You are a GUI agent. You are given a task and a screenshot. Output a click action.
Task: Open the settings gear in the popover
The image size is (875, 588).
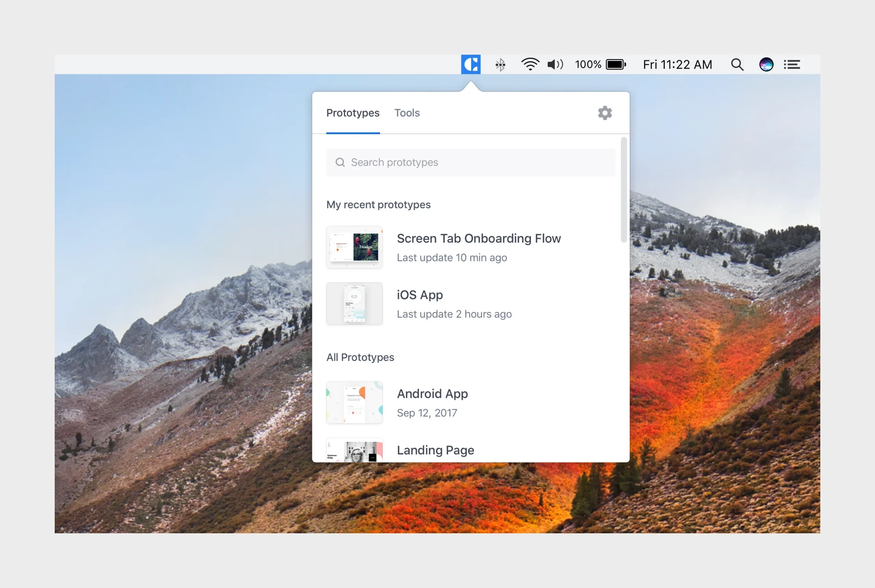(x=604, y=113)
